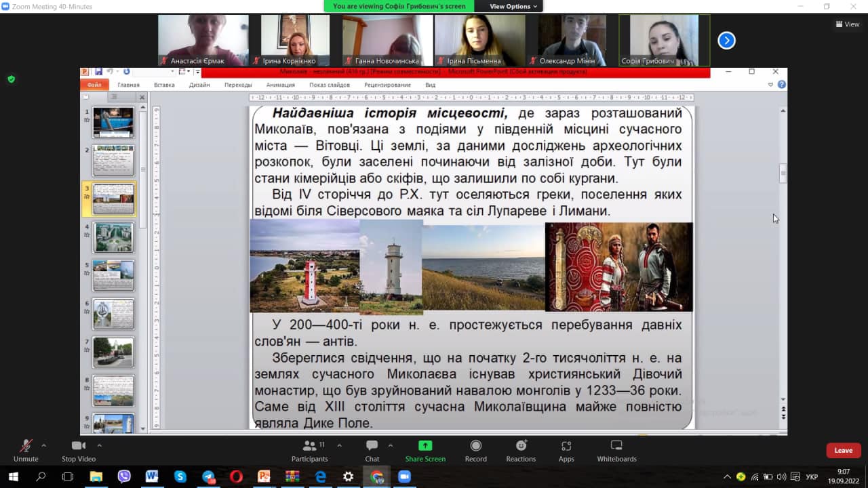The width and height of the screenshot is (868, 488).
Task: Open the Chat panel
Action: point(372,446)
